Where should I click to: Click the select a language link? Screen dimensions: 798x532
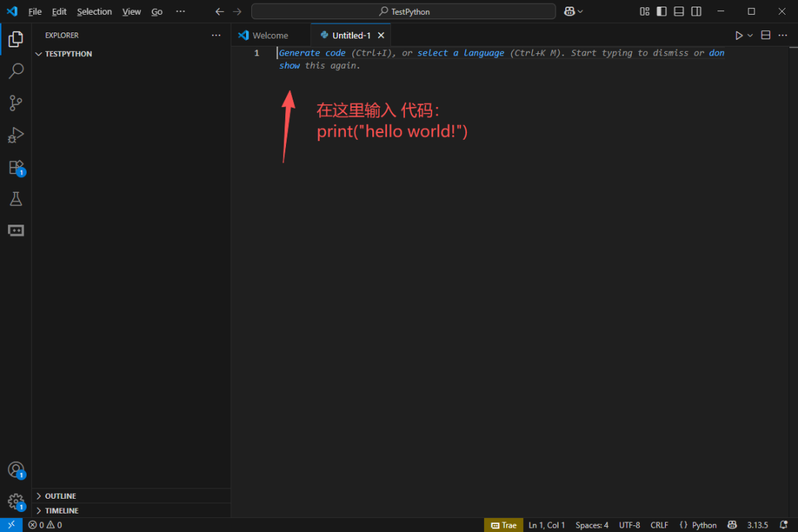[x=460, y=53]
